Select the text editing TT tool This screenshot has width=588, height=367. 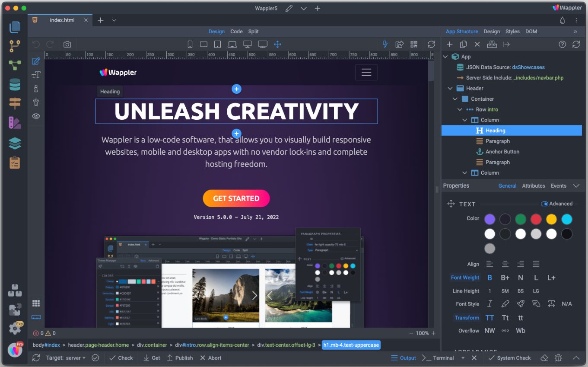[x=36, y=75]
